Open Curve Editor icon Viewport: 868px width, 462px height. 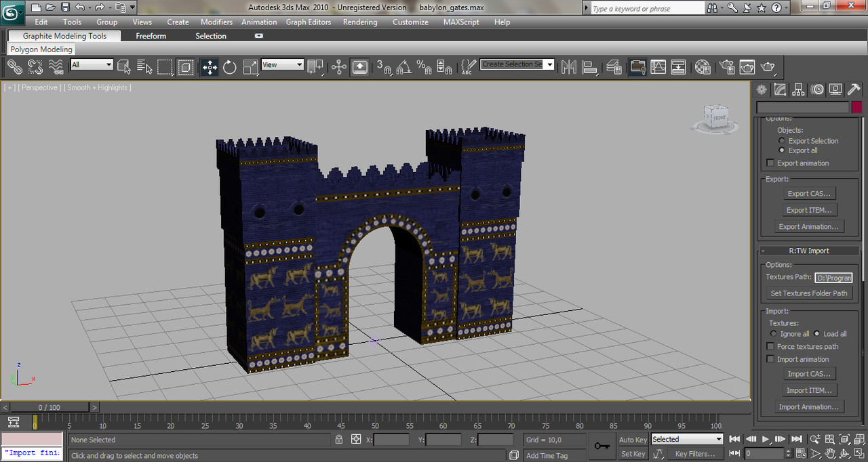tap(658, 66)
